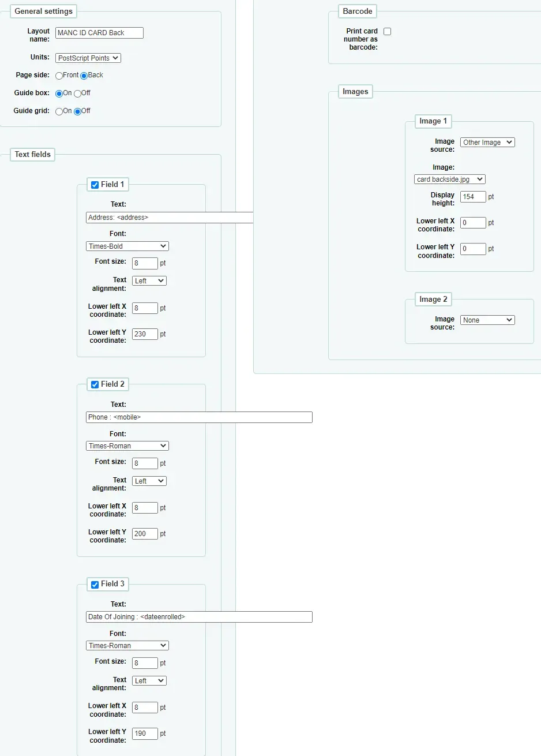Toggle the Field 3 checkbox

coord(95,584)
